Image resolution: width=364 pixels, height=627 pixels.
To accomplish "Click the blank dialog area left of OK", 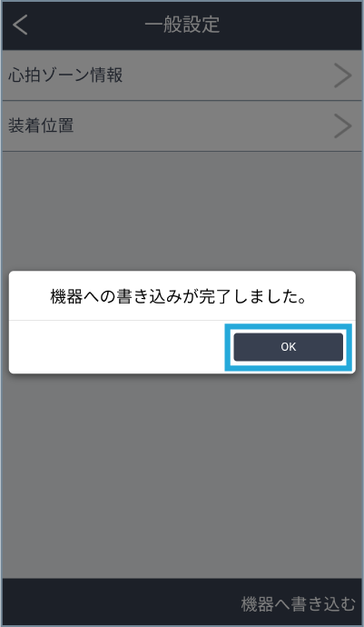I will pyautogui.click(x=117, y=347).
